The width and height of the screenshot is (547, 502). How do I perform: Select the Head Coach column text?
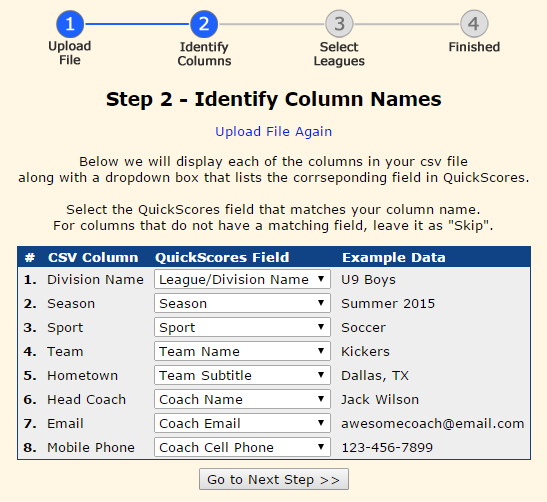pyautogui.click(x=86, y=399)
